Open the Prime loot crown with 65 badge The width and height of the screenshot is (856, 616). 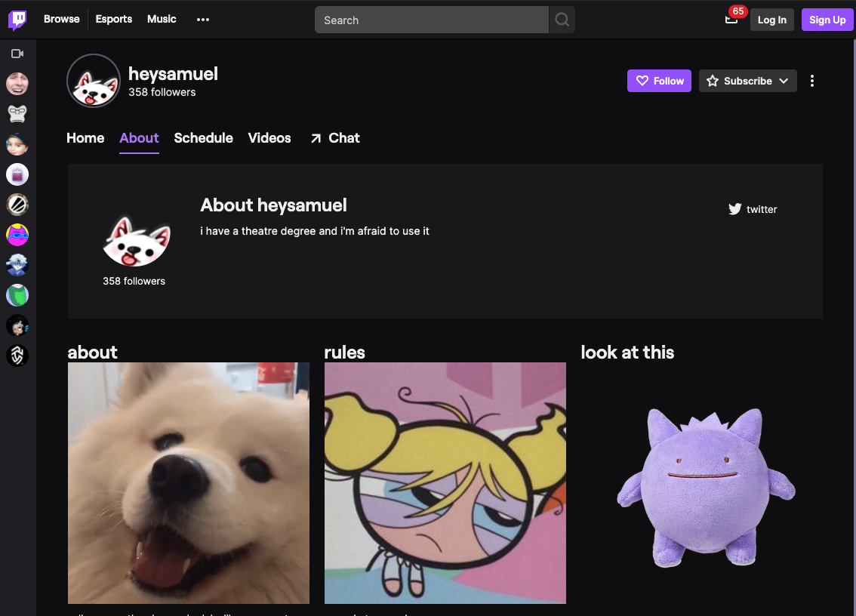click(731, 19)
